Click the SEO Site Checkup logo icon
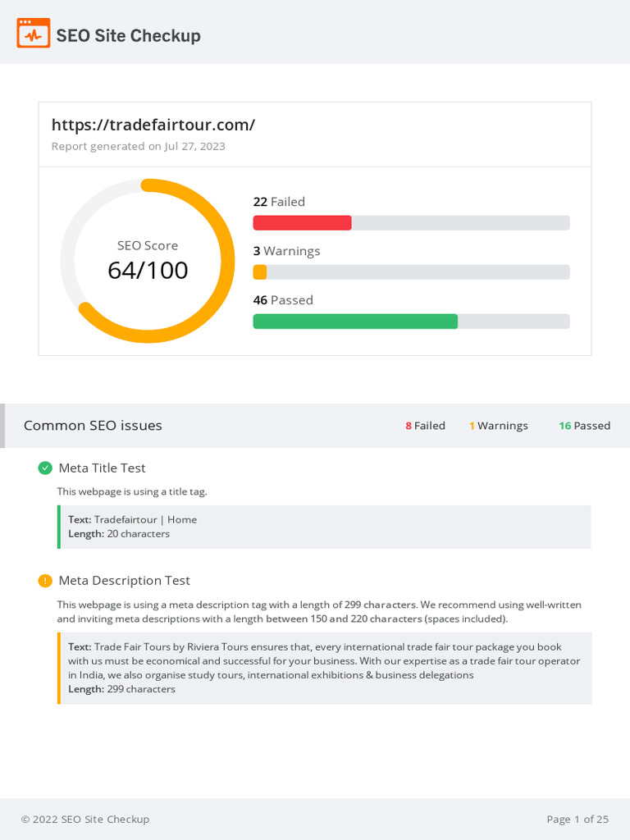Screen dimensions: 630x840 tap(34, 34)
